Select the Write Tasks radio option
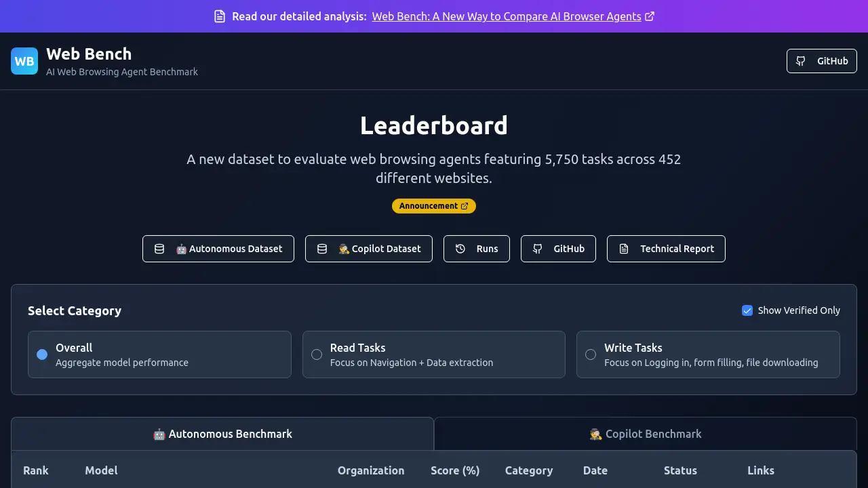868x488 pixels. [x=591, y=354]
